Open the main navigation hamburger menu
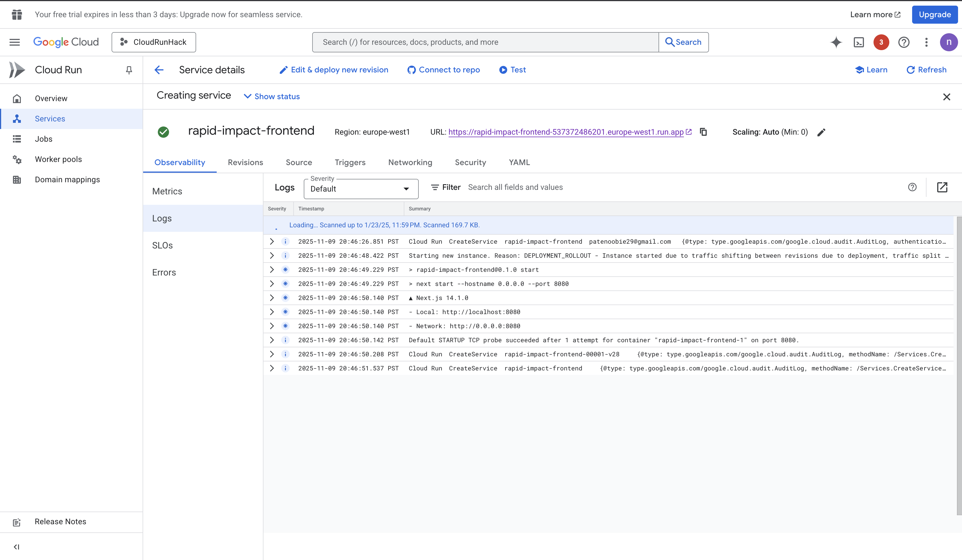Image resolution: width=962 pixels, height=560 pixels. (x=14, y=42)
